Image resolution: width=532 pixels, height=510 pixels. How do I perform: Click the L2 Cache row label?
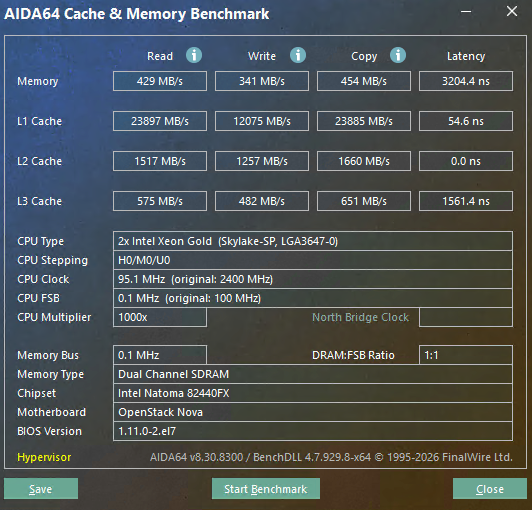click(x=39, y=161)
